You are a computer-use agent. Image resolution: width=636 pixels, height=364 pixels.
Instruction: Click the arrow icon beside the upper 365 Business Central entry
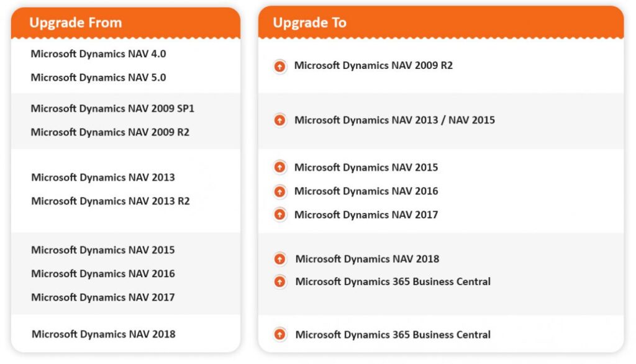279,281
